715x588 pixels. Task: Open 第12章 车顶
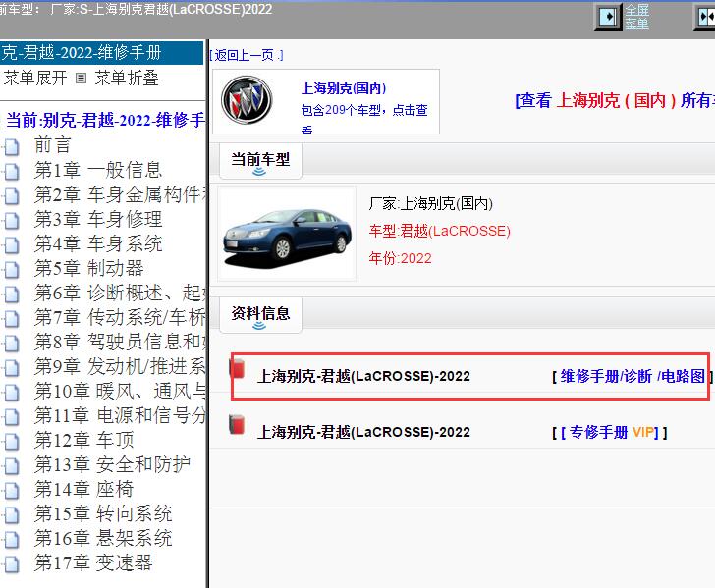83,441
